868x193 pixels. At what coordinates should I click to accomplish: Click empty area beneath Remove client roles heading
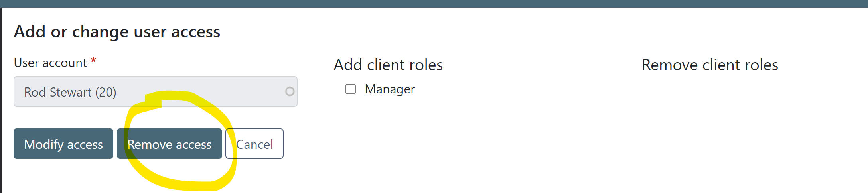click(x=710, y=120)
